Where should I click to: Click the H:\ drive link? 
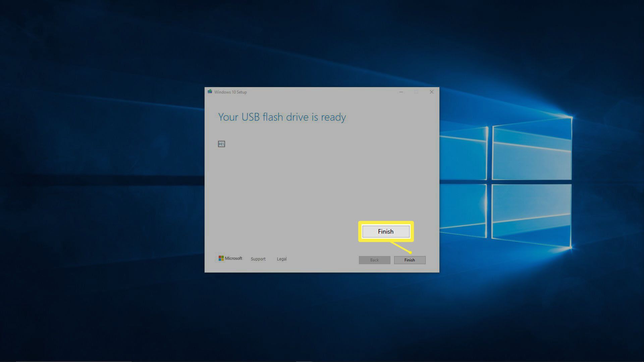coord(221,144)
